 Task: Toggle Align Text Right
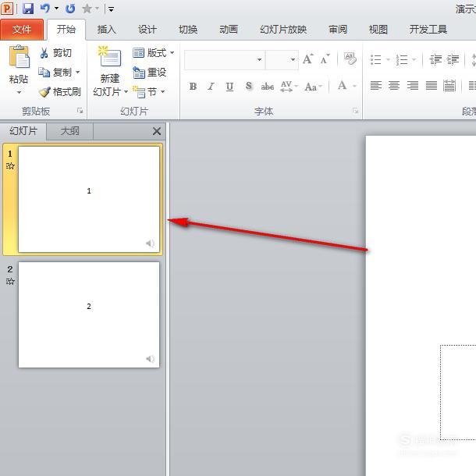pos(413,86)
